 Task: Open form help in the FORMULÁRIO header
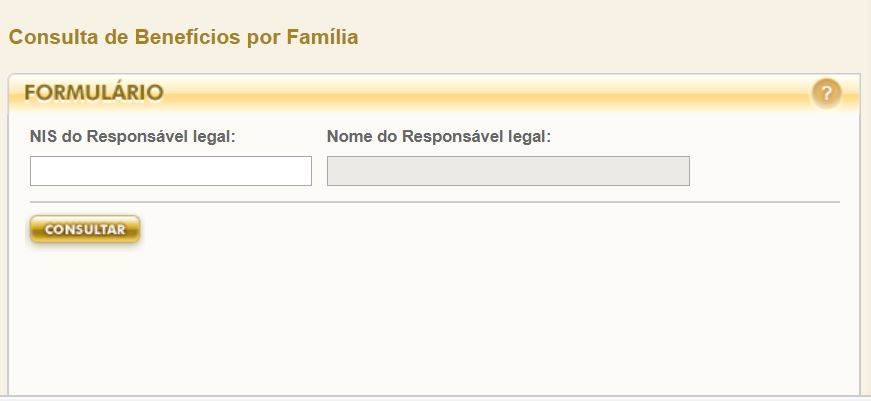[x=826, y=94]
